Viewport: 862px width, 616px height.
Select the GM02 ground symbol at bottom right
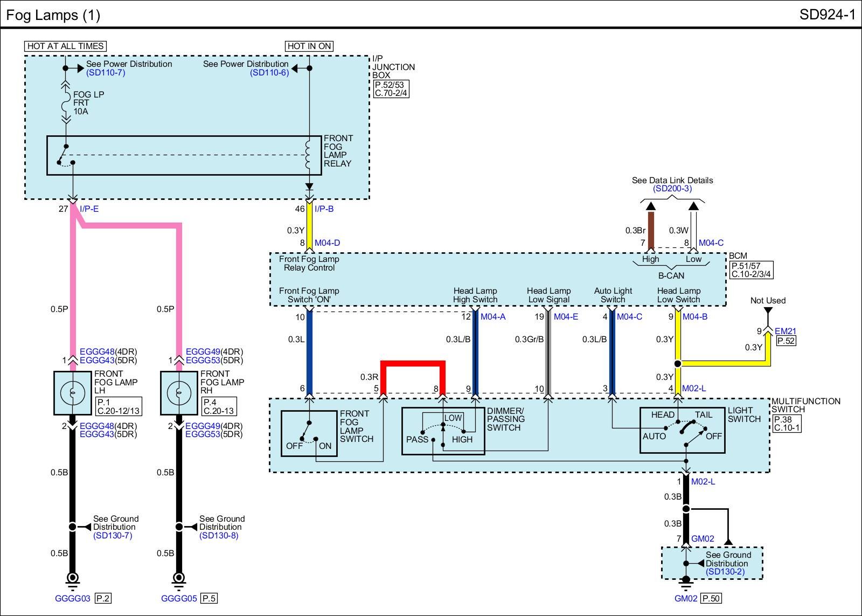[686, 581]
